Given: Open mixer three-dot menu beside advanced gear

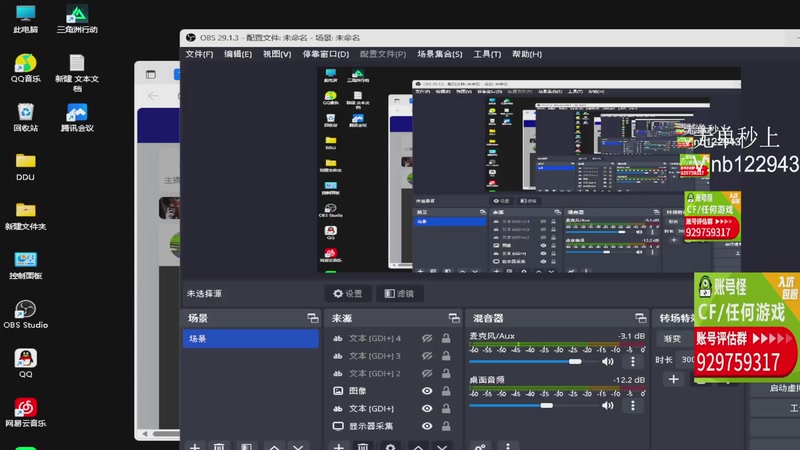Looking at the screenshot, I should (x=508, y=446).
